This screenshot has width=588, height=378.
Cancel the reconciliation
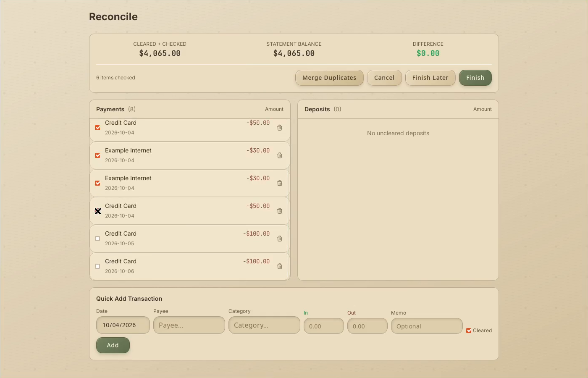[x=384, y=78]
